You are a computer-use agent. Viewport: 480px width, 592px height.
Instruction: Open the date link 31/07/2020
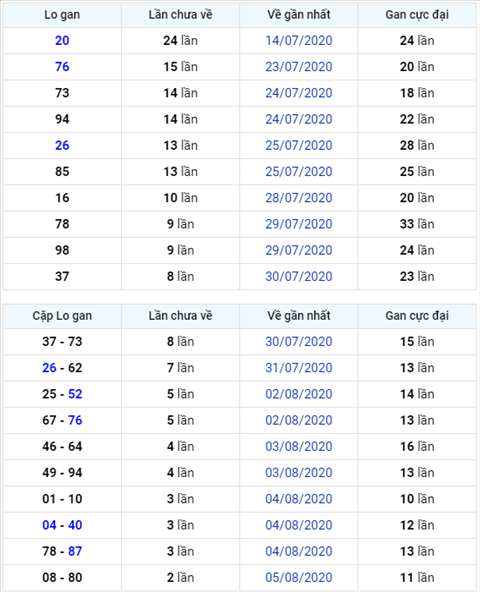click(298, 368)
